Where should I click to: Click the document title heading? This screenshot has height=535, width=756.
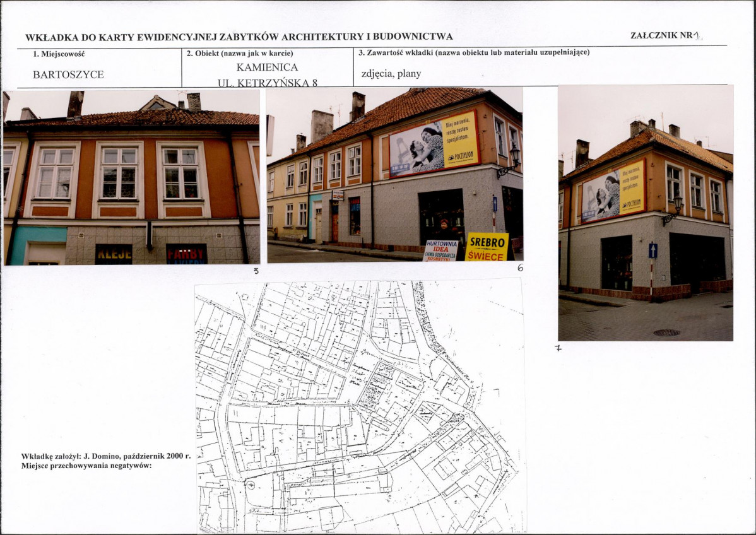(x=239, y=37)
